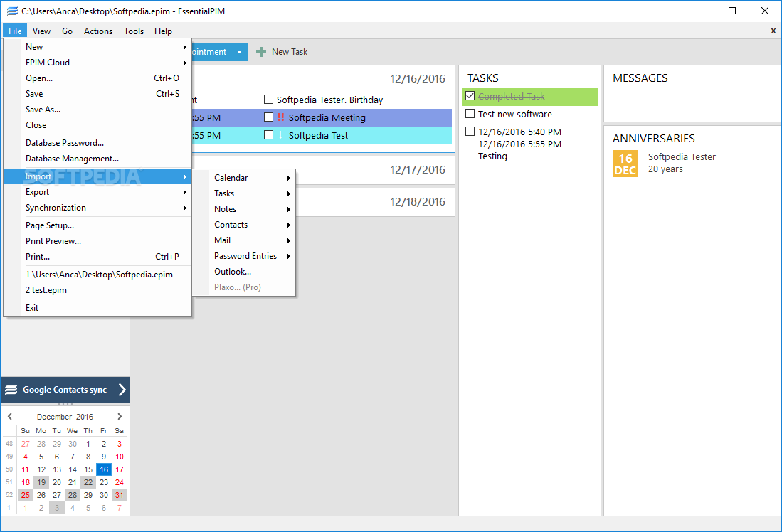Check the Softpedia Meeting checkbox
The image size is (782, 532).
[268, 117]
